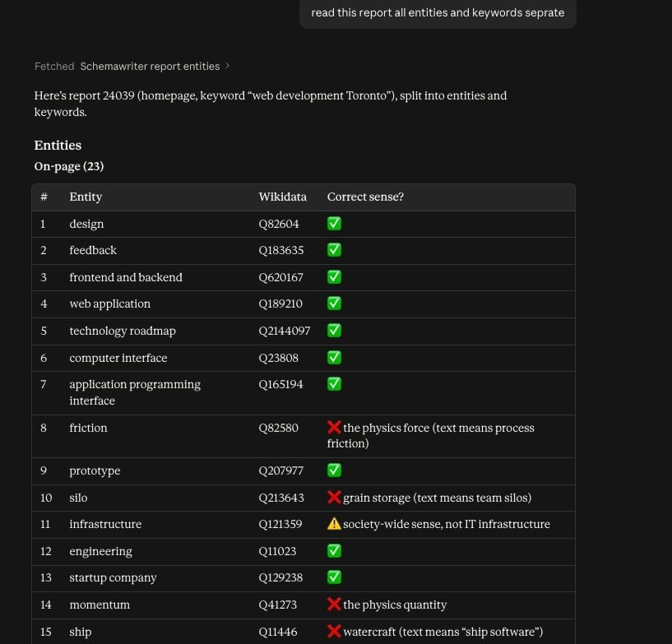Expand the Fetched Schemawriter report entities chevron
Viewport: 672px width, 644px height.
[x=228, y=66]
